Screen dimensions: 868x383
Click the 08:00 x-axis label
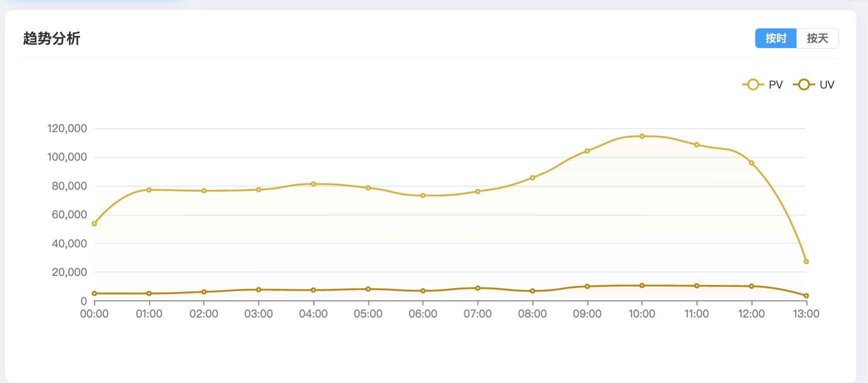tap(532, 314)
